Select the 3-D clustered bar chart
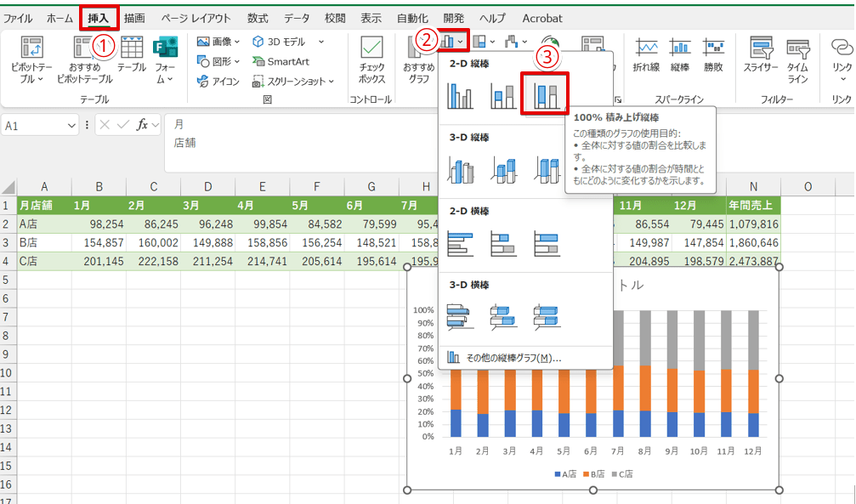Screen dimensions: 856x504 click(460, 317)
